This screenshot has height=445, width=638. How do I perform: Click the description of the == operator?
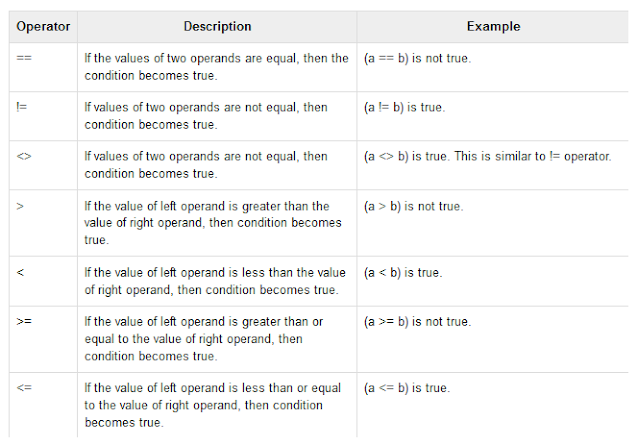tap(216, 66)
